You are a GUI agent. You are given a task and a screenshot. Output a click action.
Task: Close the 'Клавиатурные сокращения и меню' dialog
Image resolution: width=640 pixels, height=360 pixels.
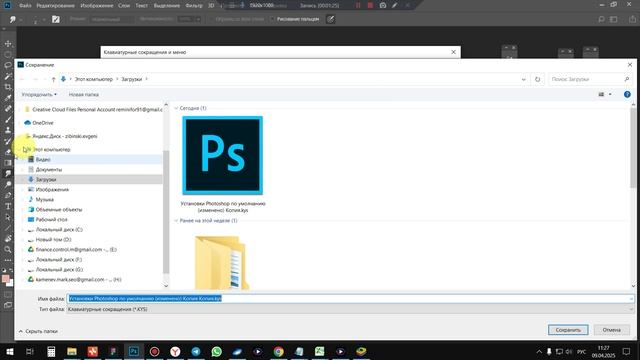point(453,52)
